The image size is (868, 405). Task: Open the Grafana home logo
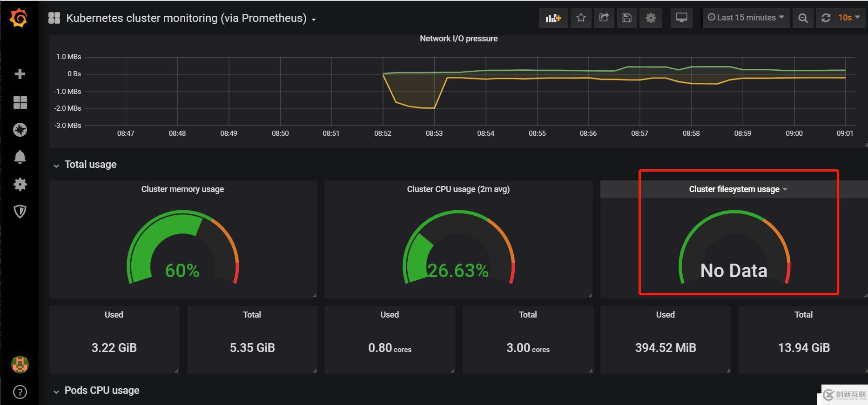point(19,18)
